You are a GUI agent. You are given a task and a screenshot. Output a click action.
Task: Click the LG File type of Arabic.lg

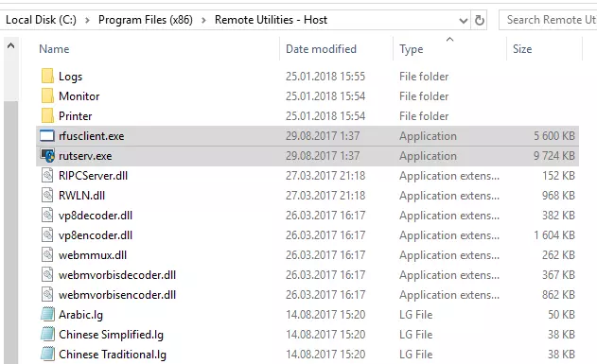click(415, 315)
